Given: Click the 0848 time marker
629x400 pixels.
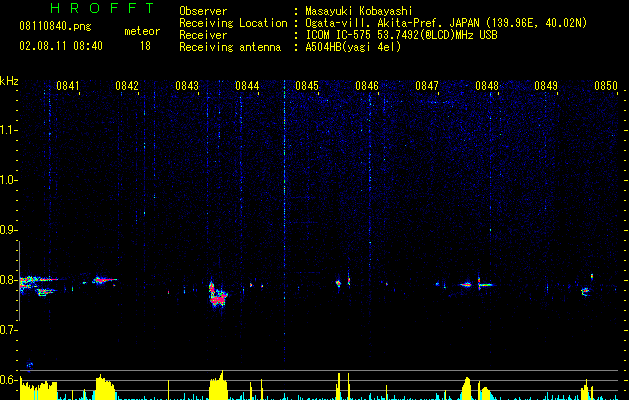Looking at the screenshot, I should coord(487,86).
